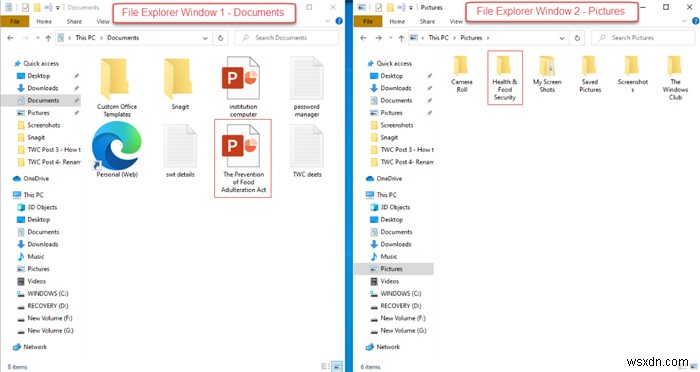The width and height of the screenshot is (700, 372).
Task: Open Health & Food Security folder
Action: tap(505, 77)
